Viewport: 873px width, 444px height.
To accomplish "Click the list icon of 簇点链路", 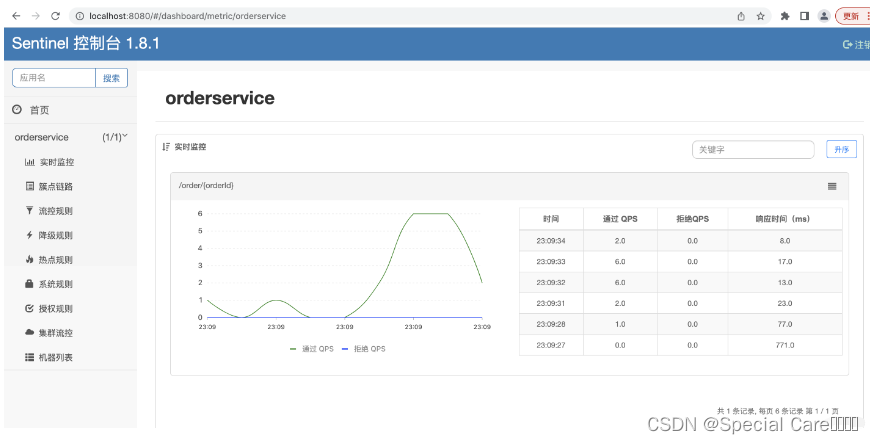I will (x=30, y=186).
